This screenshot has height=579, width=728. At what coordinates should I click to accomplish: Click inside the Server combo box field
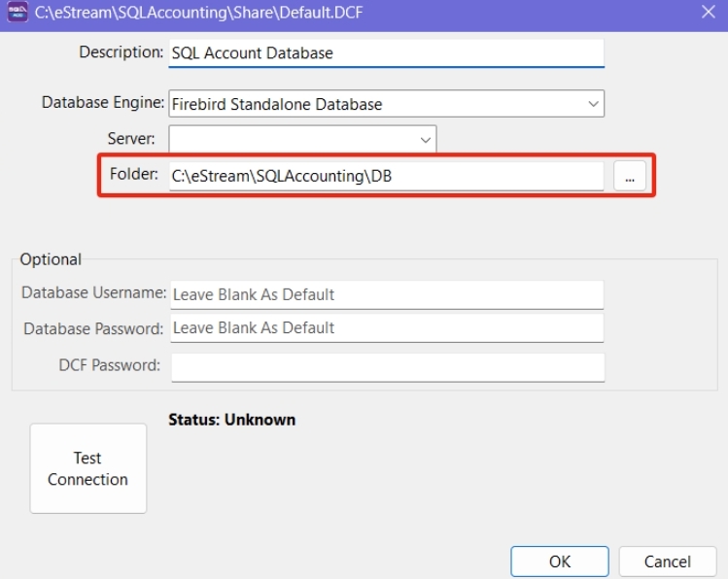click(292, 140)
